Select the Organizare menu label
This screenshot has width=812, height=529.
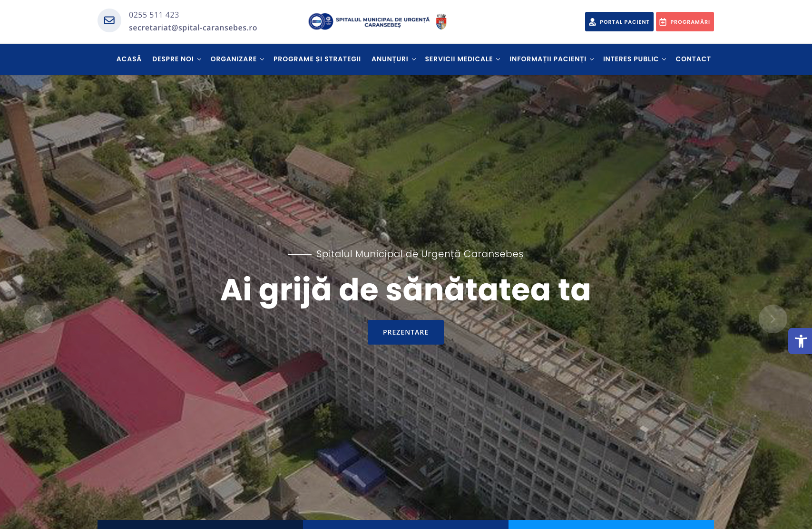click(x=234, y=59)
